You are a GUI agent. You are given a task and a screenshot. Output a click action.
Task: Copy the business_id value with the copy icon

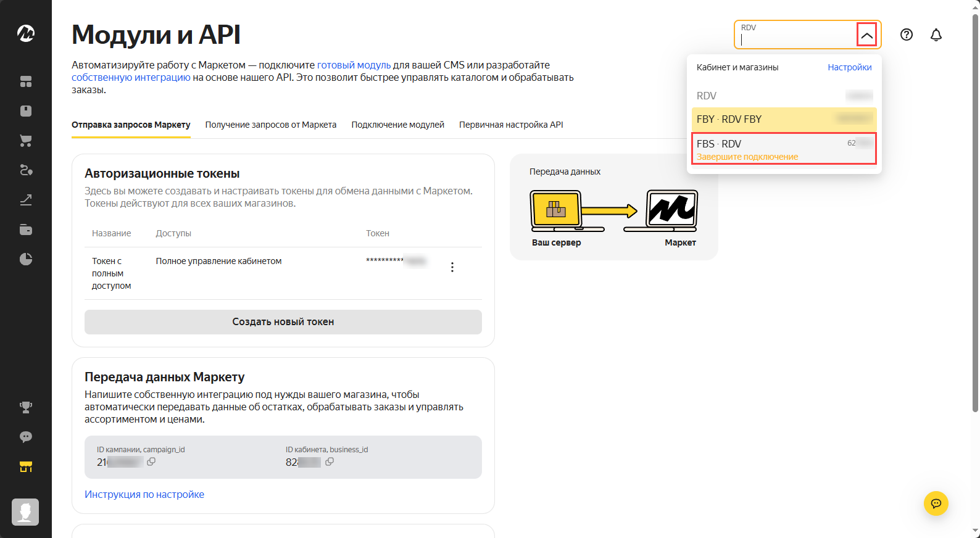330,461
